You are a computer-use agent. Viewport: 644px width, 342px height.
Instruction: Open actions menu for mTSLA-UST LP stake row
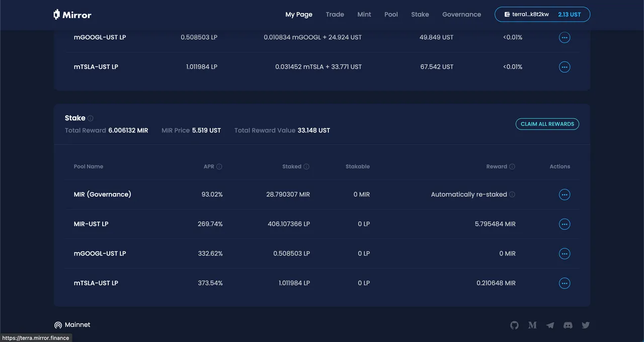[565, 283]
